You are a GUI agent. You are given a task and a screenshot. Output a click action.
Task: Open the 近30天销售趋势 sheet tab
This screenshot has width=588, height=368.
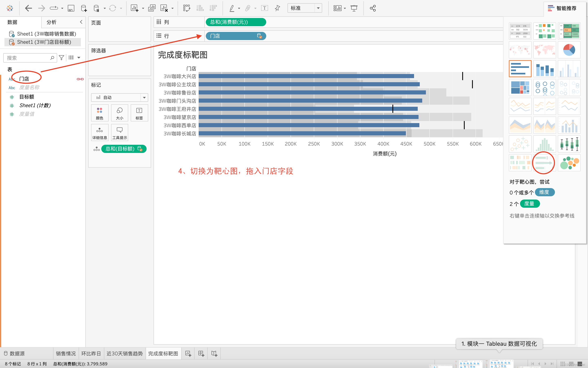tap(125, 353)
